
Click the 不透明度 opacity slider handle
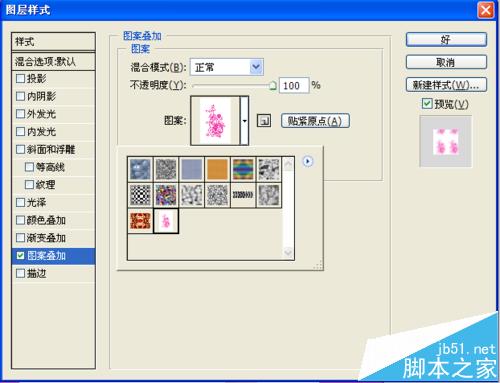[273, 86]
